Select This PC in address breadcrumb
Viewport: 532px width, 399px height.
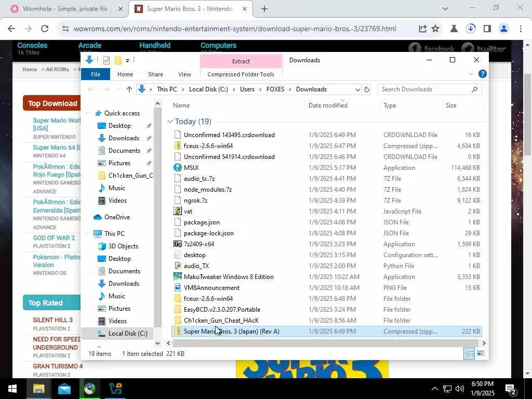coord(167,89)
